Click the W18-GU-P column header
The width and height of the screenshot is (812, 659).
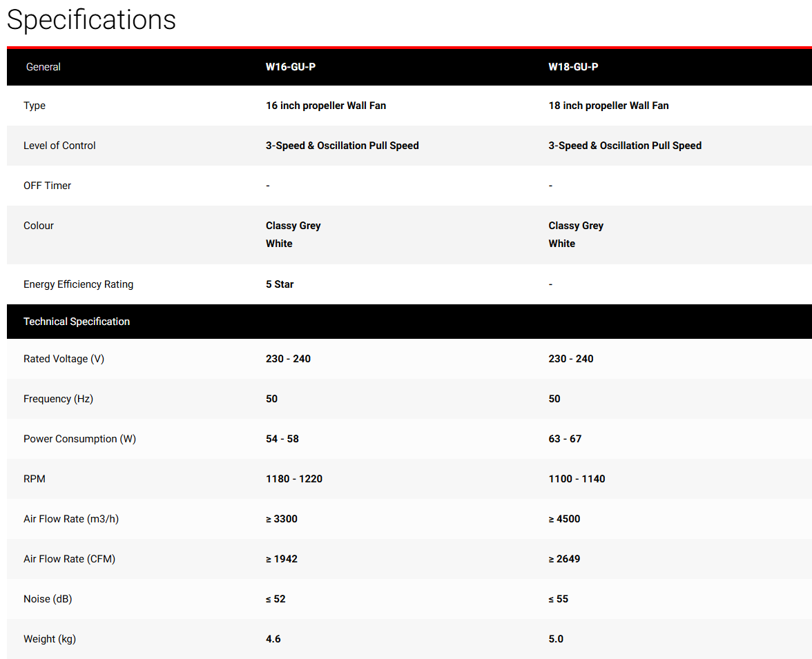click(573, 67)
